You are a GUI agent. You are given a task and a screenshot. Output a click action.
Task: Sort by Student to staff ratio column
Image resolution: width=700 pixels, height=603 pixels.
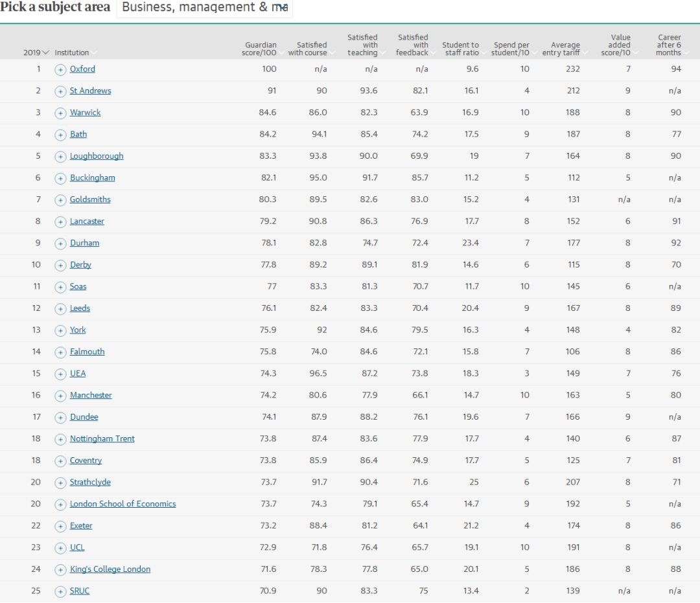(463, 49)
